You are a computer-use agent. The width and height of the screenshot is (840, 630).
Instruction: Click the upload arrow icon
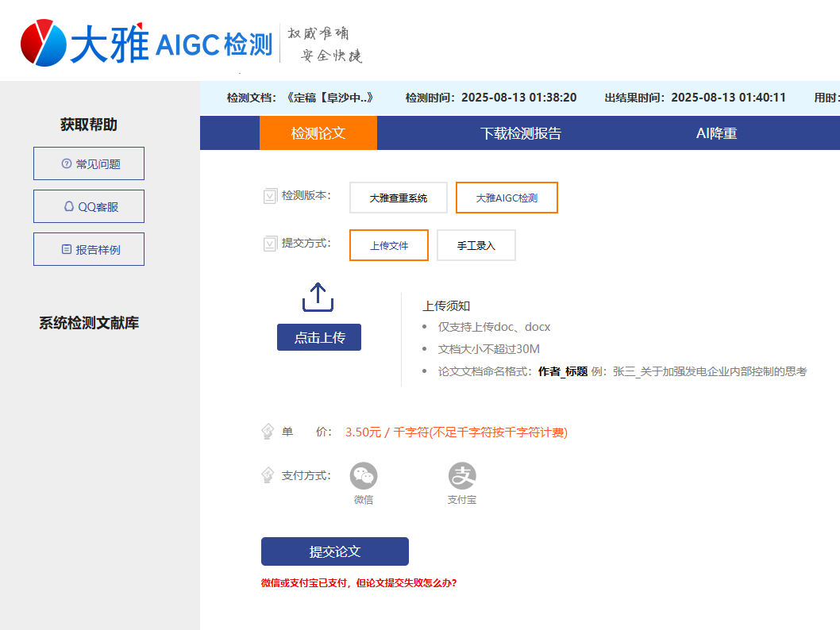tap(318, 297)
